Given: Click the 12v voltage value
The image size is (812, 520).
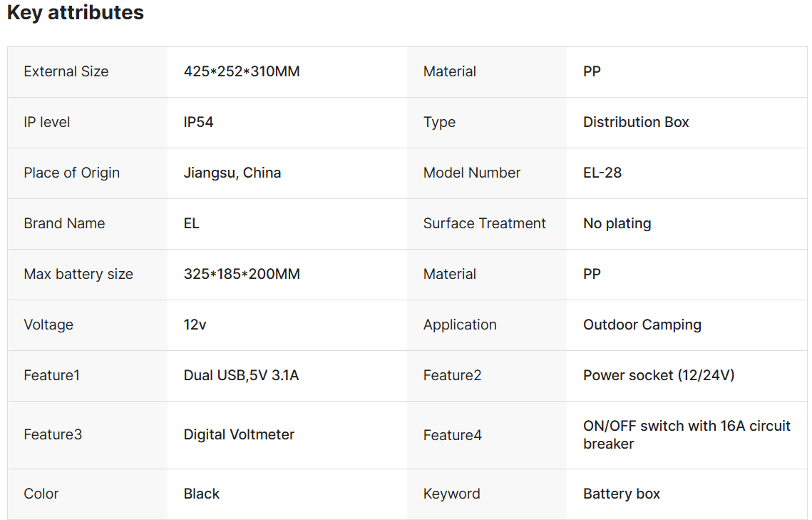Looking at the screenshot, I should point(195,325).
